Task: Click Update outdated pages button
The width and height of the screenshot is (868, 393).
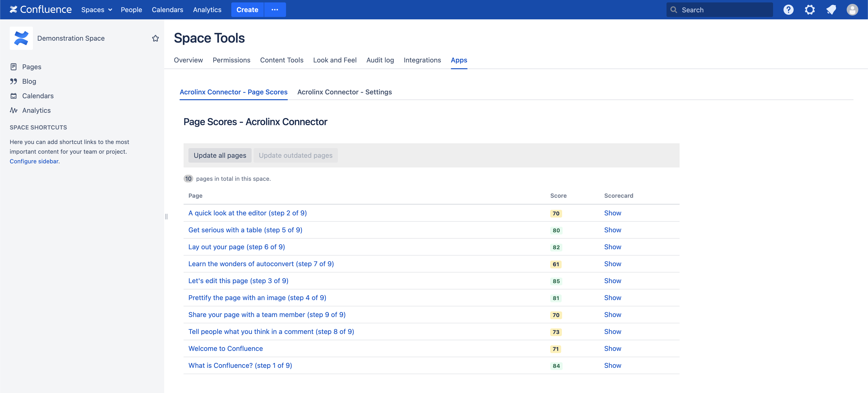Action: tap(295, 155)
